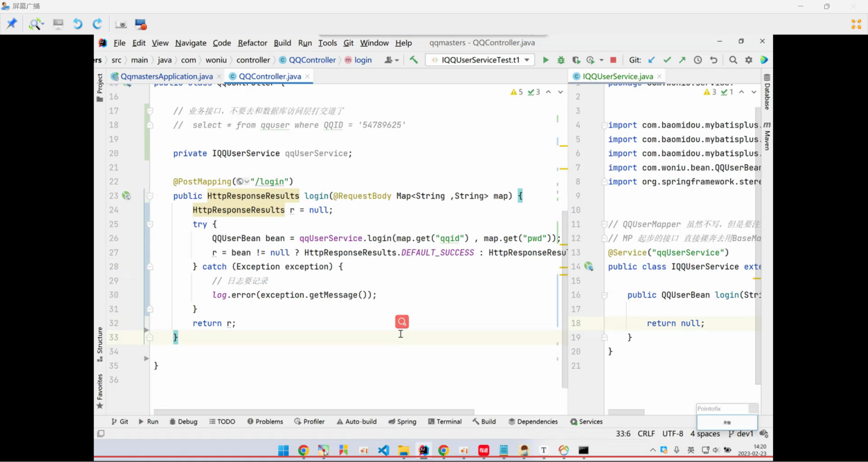Open the IQQUserServiceTest.t1 run configuration dropdown

point(480,60)
